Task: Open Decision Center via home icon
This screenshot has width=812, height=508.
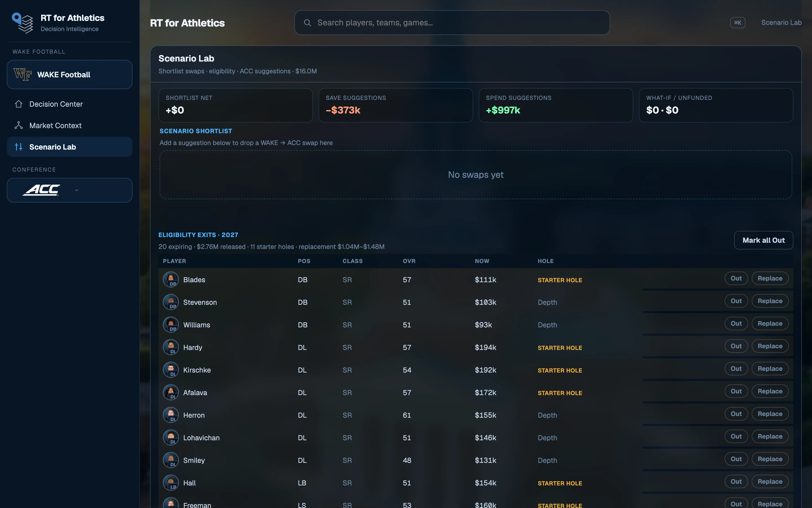Action: [18, 104]
